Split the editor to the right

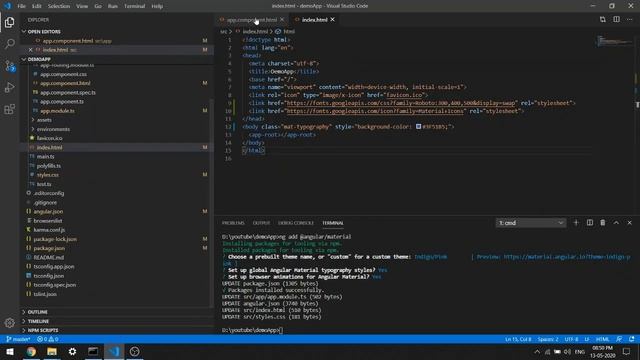616,20
